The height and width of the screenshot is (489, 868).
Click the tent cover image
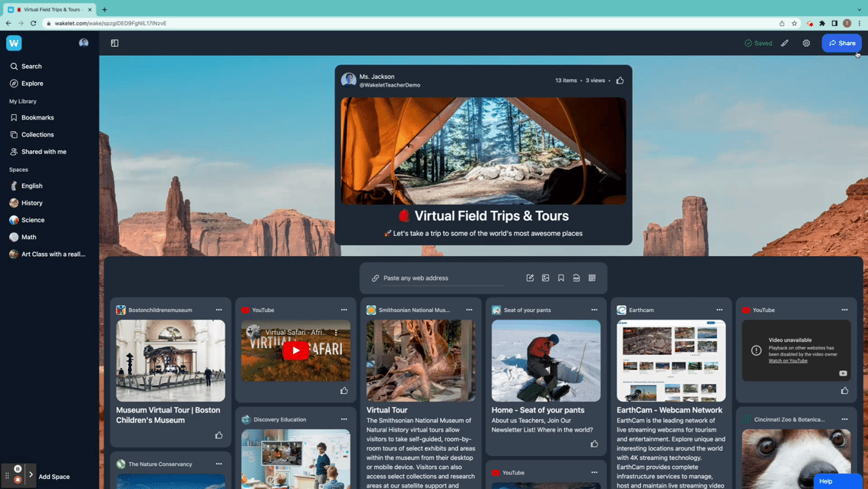(x=483, y=151)
